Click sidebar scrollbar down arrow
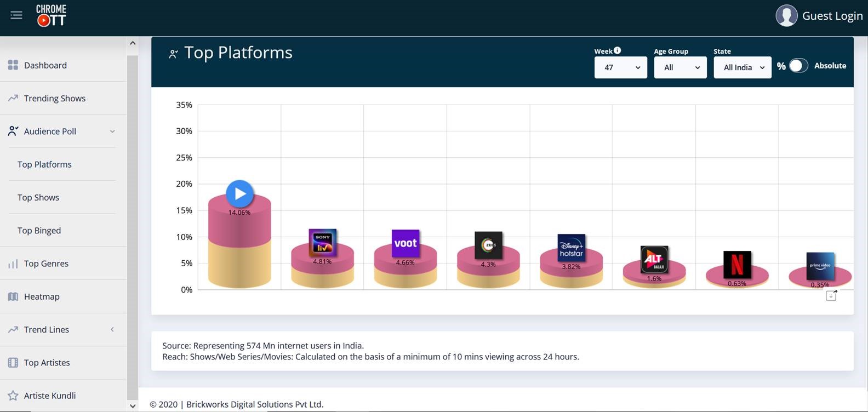Image resolution: width=868 pixels, height=412 pixels. tap(132, 406)
